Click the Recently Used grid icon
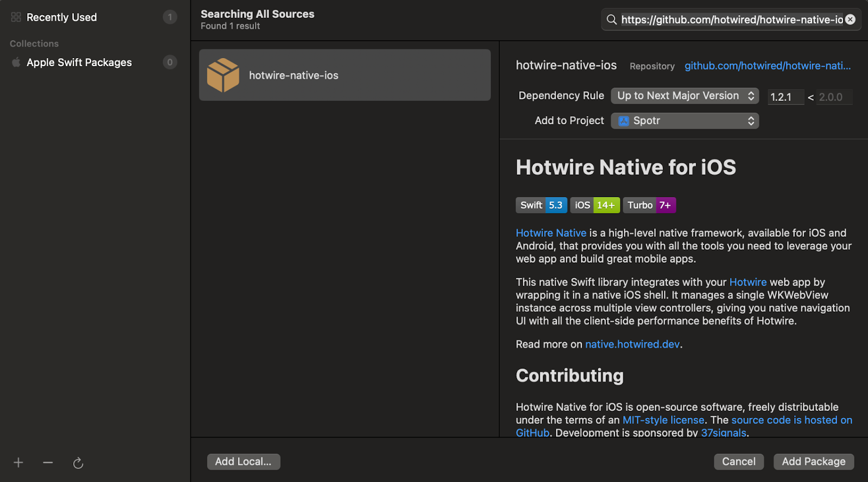 point(16,17)
